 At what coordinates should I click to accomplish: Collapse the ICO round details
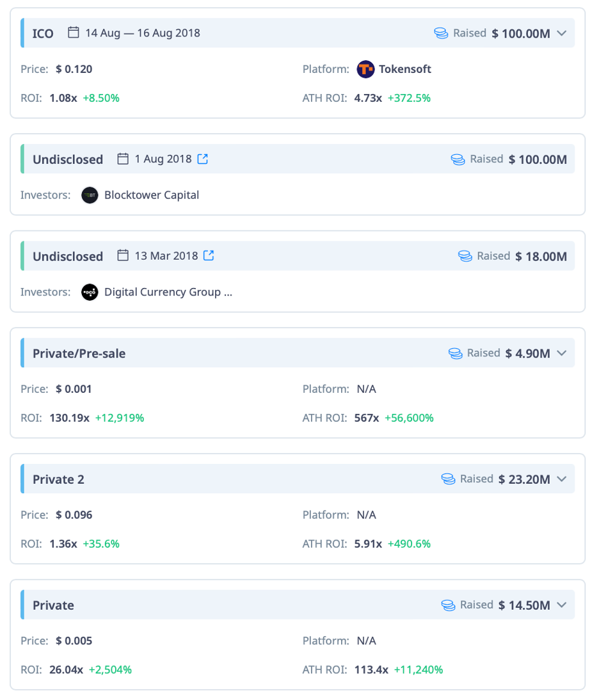pos(562,33)
